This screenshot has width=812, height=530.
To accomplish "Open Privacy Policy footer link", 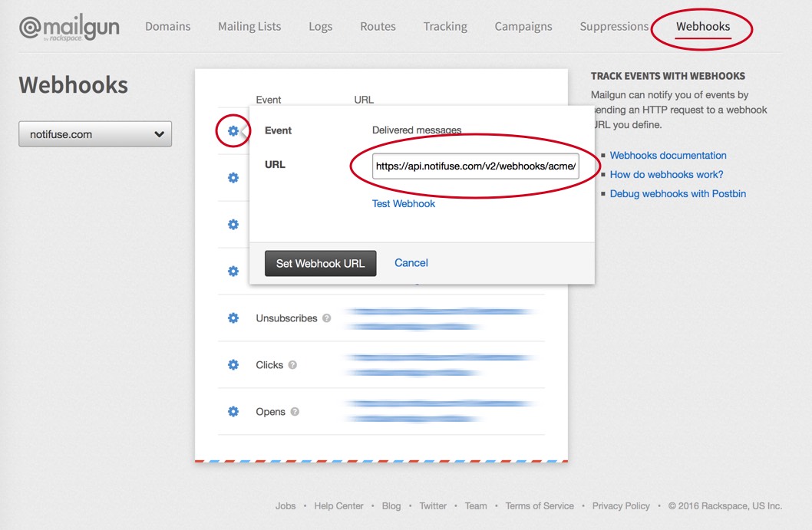I will coord(620,505).
